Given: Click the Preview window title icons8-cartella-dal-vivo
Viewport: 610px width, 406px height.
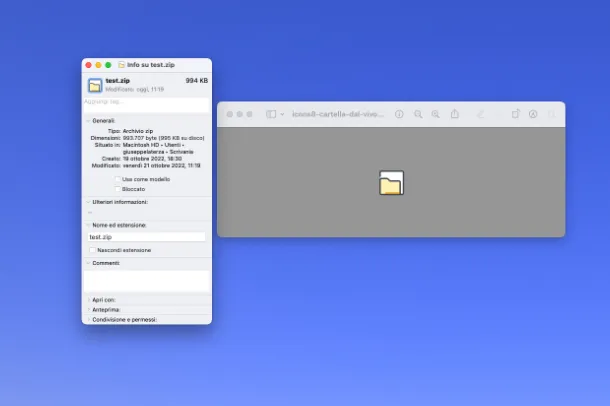Looking at the screenshot, I should point(338,114).
